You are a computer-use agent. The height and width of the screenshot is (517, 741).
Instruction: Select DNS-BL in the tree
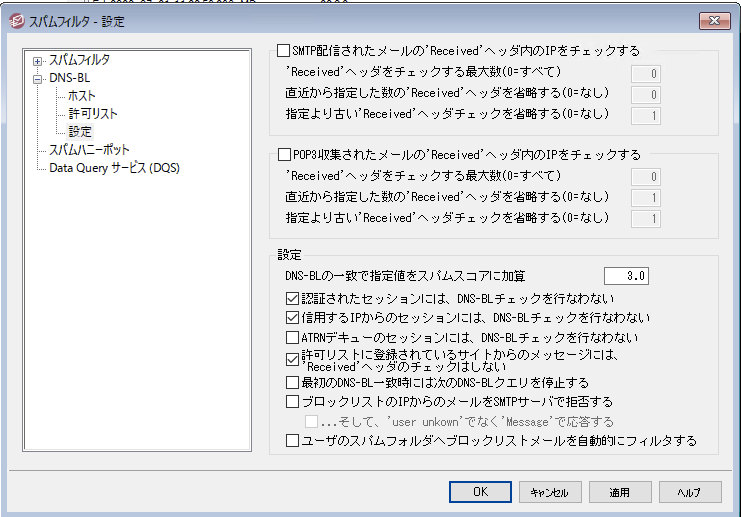click(x=69, y=78)
